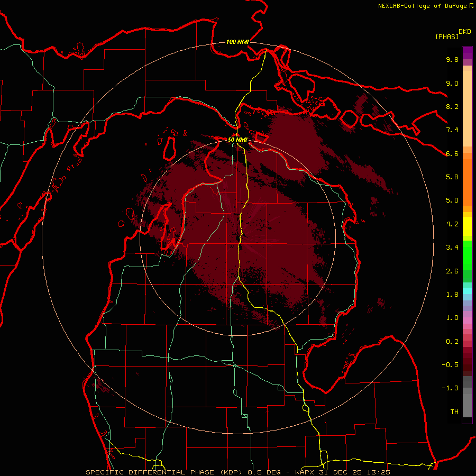Click the bright green segment of color bar
This screenshot has height=476, width=476.
(x=467, y=255)
